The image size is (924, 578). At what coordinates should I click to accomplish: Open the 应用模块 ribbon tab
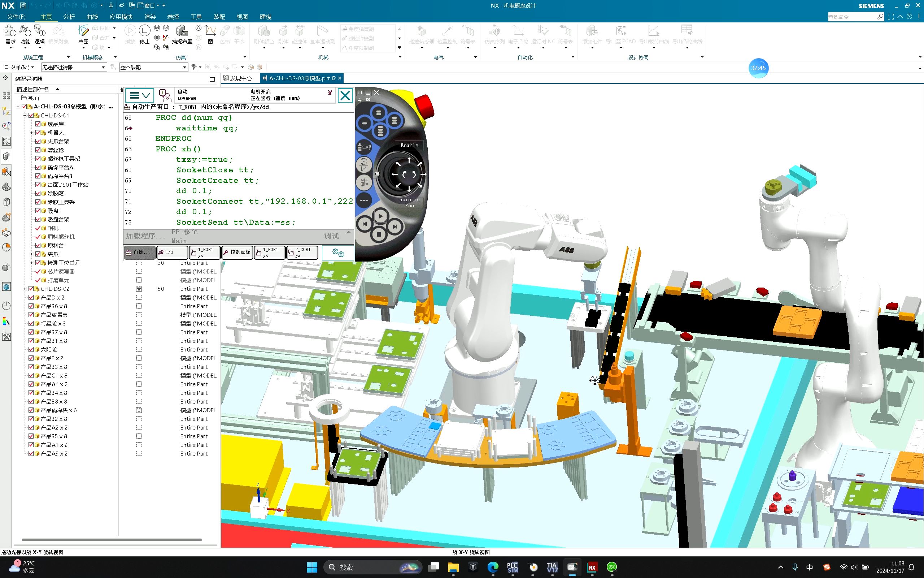(121, 17)
